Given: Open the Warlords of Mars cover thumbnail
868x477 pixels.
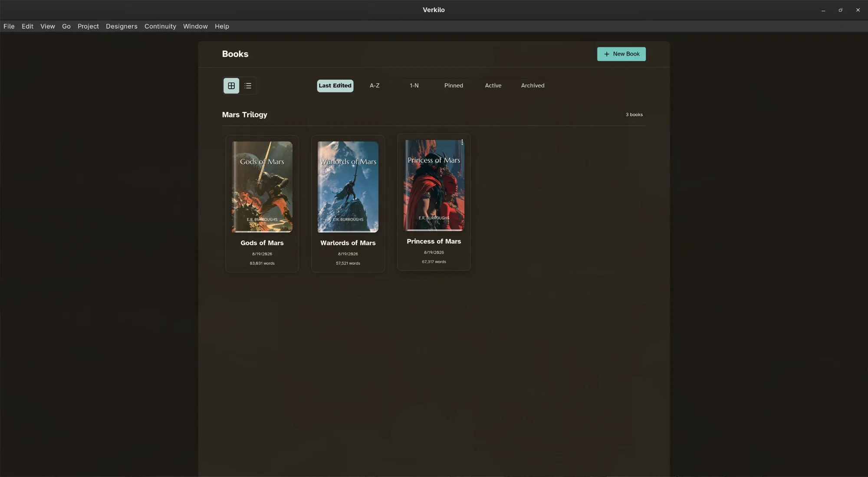Looking at the screenshot, I should point(348,187).
